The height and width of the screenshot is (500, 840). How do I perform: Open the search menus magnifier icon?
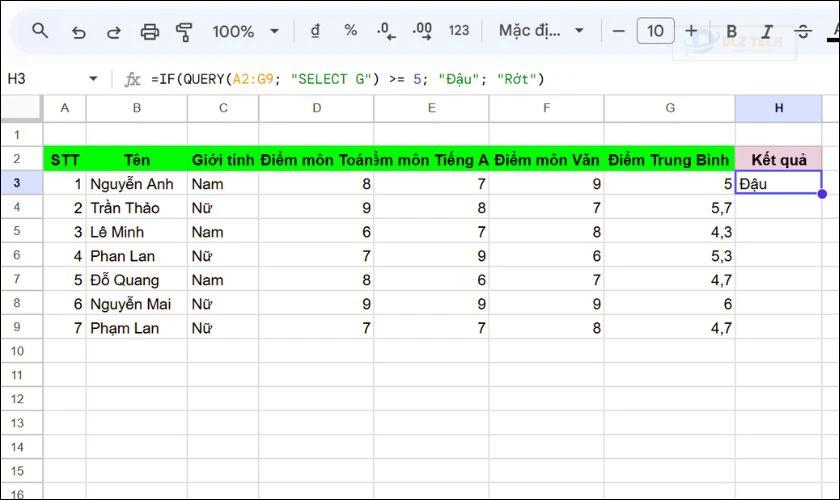40,31
